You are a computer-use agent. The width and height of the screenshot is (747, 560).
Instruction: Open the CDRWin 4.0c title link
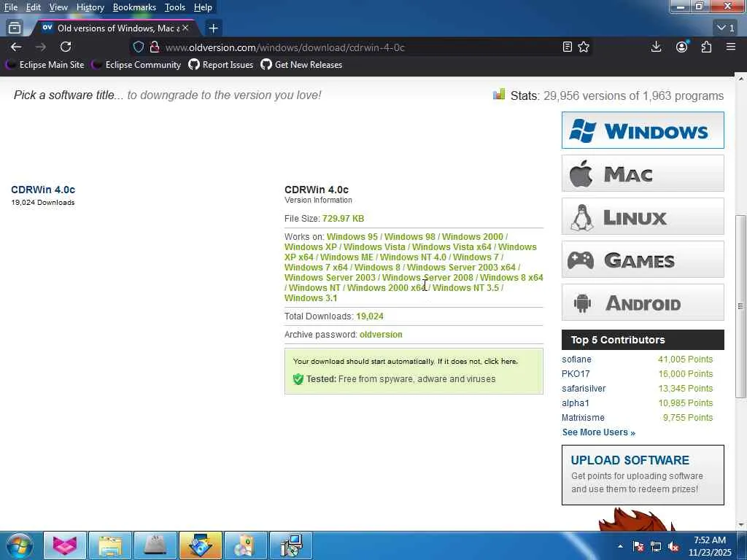pyautogui.click(x=43, y=190)
